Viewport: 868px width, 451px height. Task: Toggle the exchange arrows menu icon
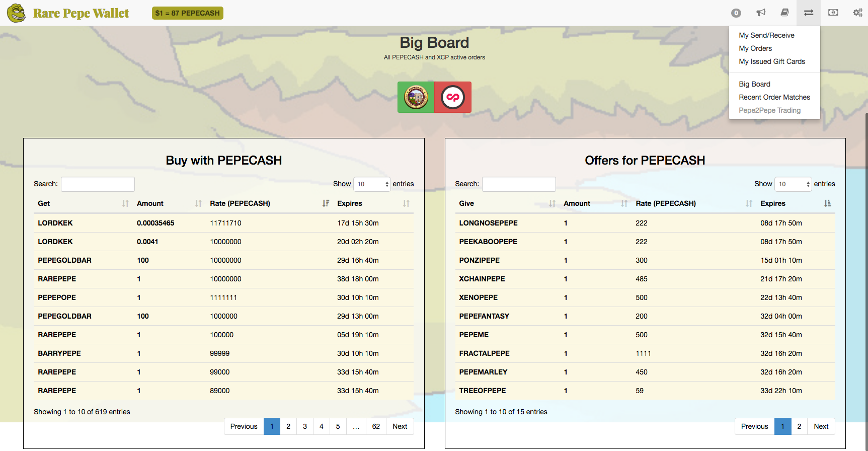[809, 13]
